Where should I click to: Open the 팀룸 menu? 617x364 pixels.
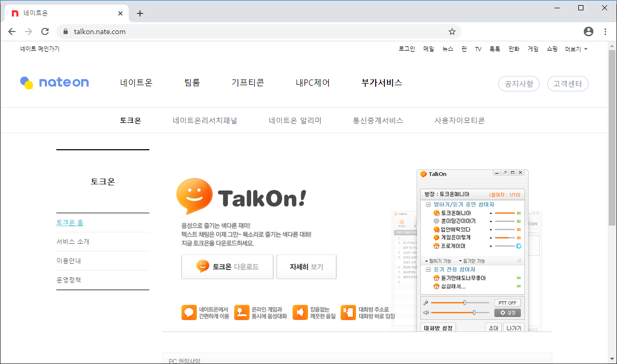[x=192, y=83]
